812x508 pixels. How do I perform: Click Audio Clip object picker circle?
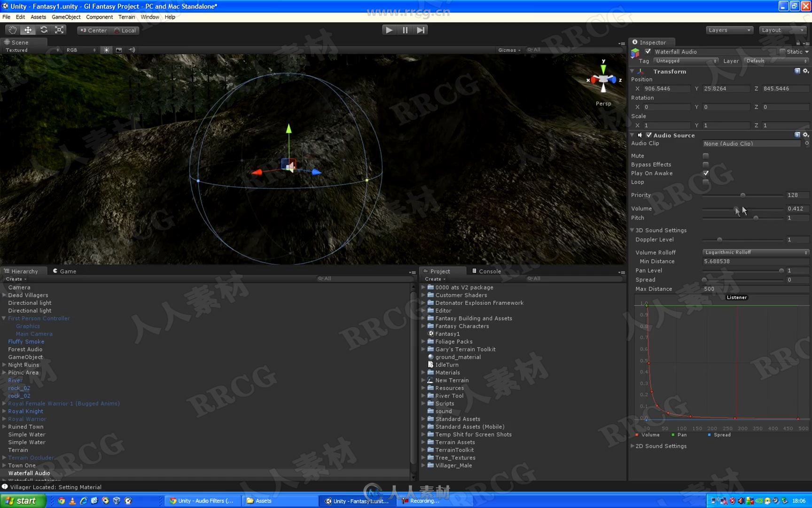806,143
